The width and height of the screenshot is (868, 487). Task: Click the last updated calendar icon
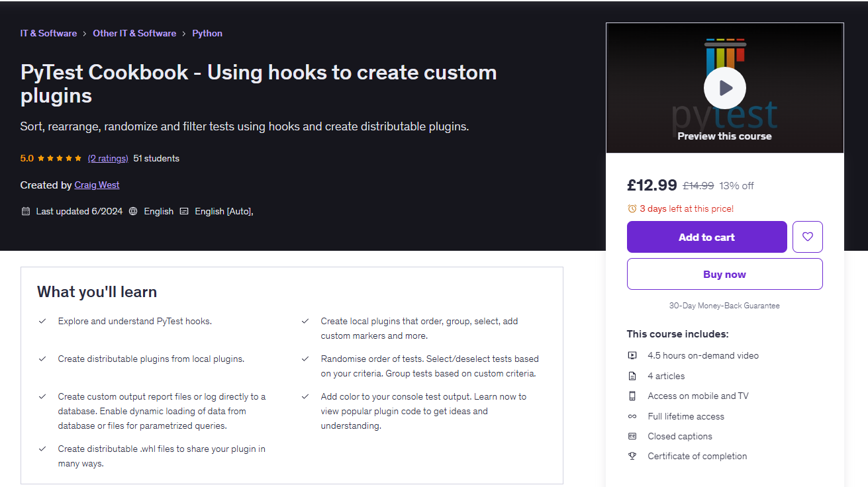[x=26, y=212]
